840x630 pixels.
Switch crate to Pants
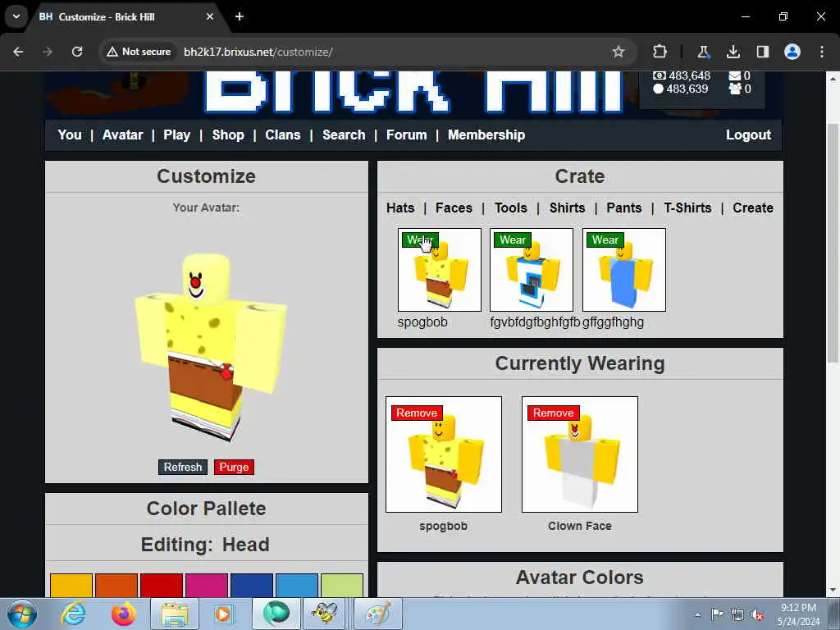point(624,208)
